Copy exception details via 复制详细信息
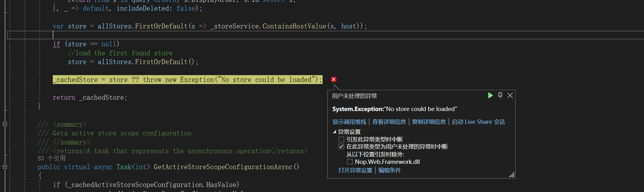This screenshot has height=192, width=644. pos(429,122)
